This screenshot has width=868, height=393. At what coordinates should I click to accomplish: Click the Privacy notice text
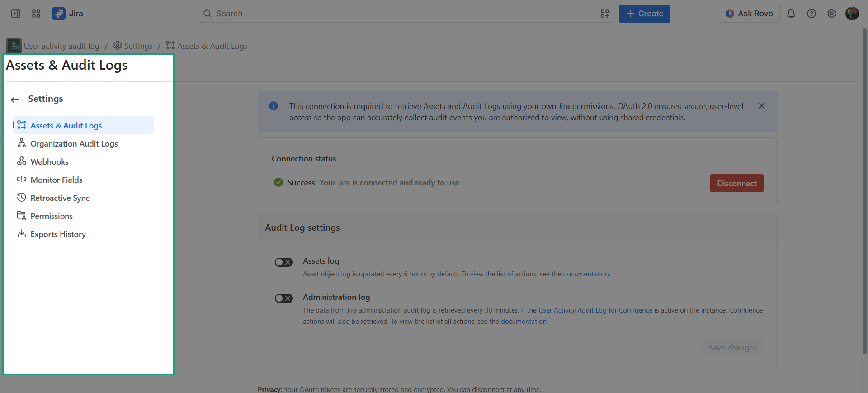point(399,389)
